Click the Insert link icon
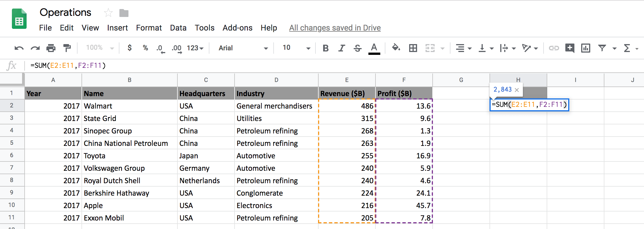Viewport: 644px width, 229px height. 554,48
